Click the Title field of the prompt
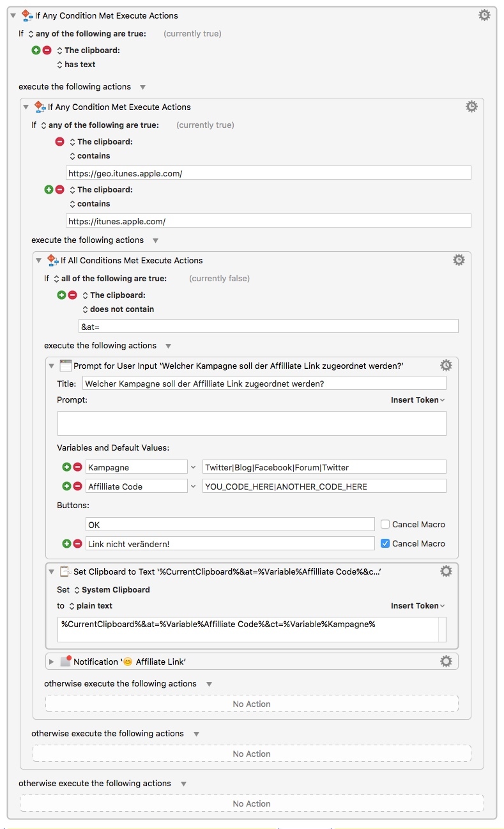The width and height of the screenshot is (504, 829). point(264,384)
